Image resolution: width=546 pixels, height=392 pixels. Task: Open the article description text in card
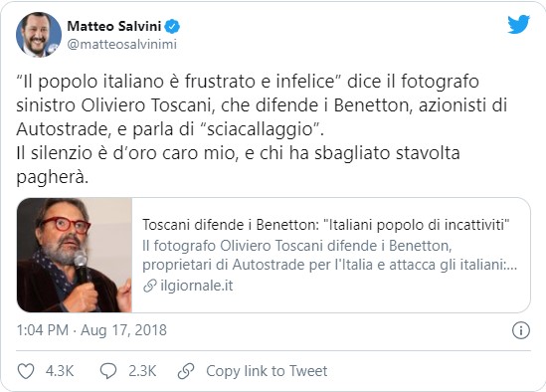[330, 255]
